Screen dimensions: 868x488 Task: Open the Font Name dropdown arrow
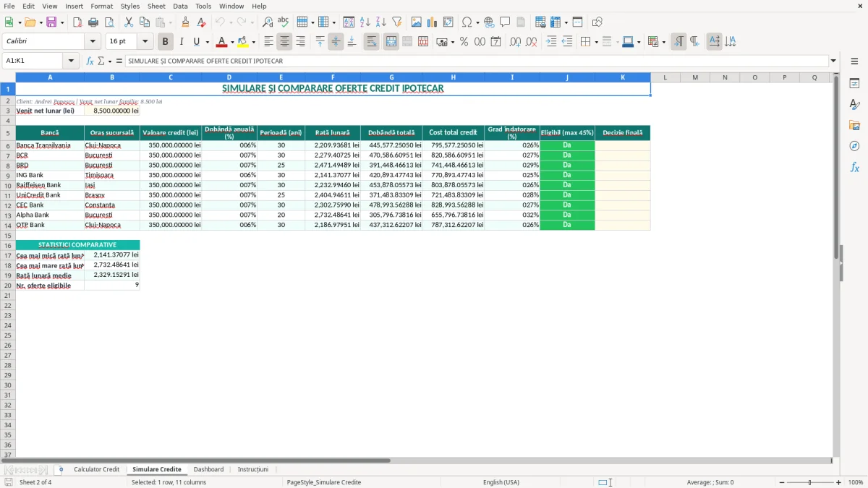pos(93,42)
